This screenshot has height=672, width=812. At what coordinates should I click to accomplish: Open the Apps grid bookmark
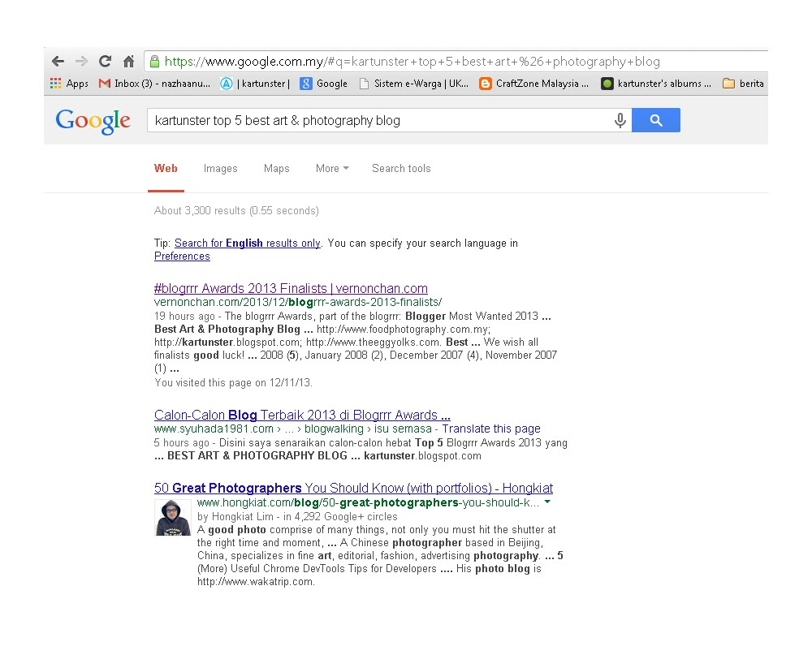coord(69,84)
